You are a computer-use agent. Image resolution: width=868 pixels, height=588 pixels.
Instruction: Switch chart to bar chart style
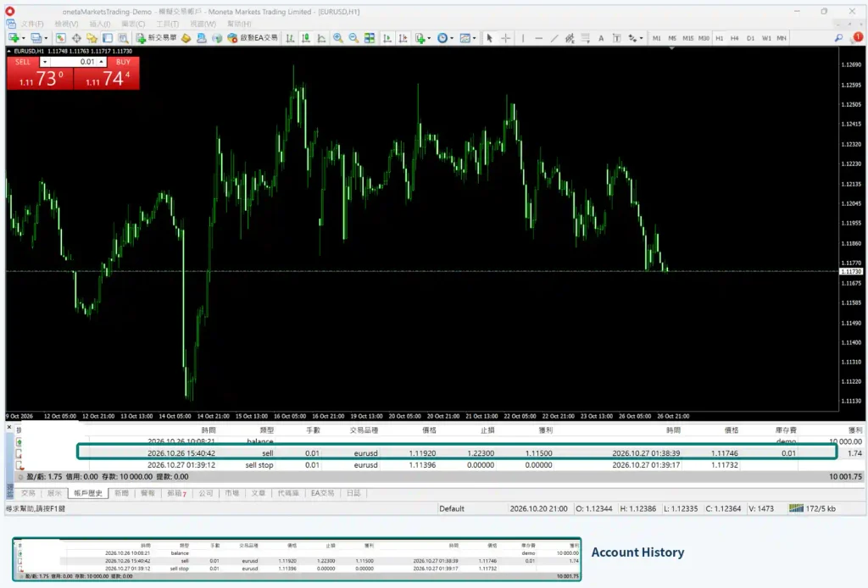pos(290,38)
